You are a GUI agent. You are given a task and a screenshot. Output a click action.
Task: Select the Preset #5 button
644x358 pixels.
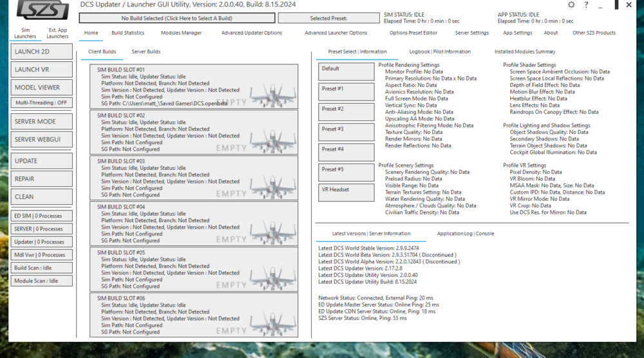(346, 172)
